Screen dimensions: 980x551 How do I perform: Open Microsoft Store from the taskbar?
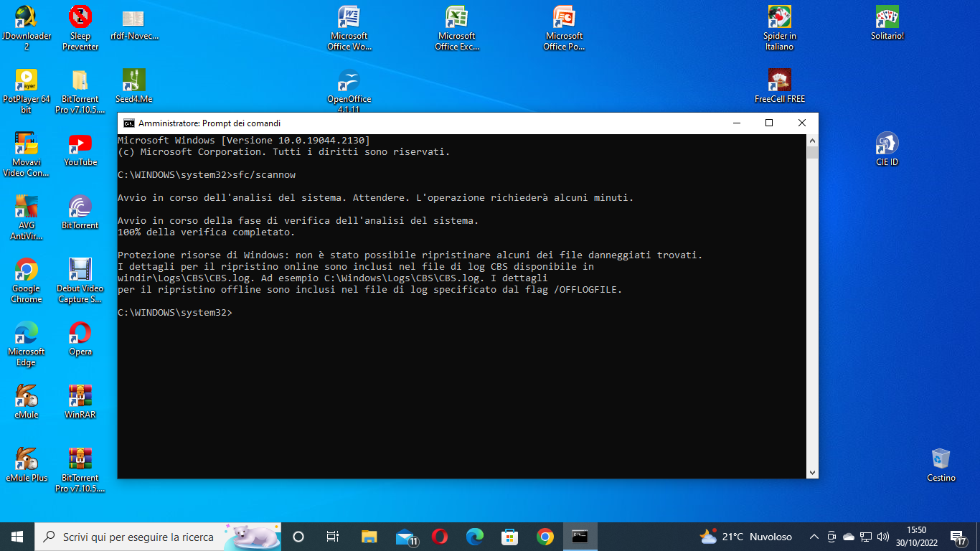pyautogui.click(x=510, y=537)
